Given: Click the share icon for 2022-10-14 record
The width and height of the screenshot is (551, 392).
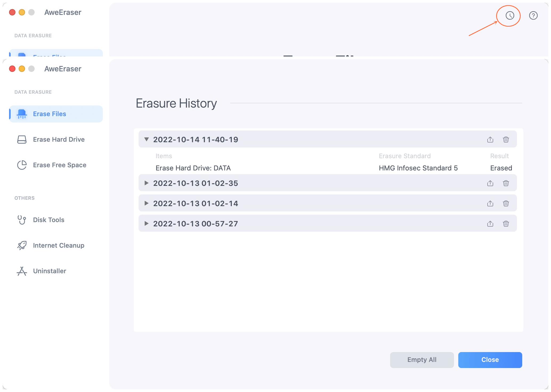Looking at the screenshot, I should tap(490, 139).
